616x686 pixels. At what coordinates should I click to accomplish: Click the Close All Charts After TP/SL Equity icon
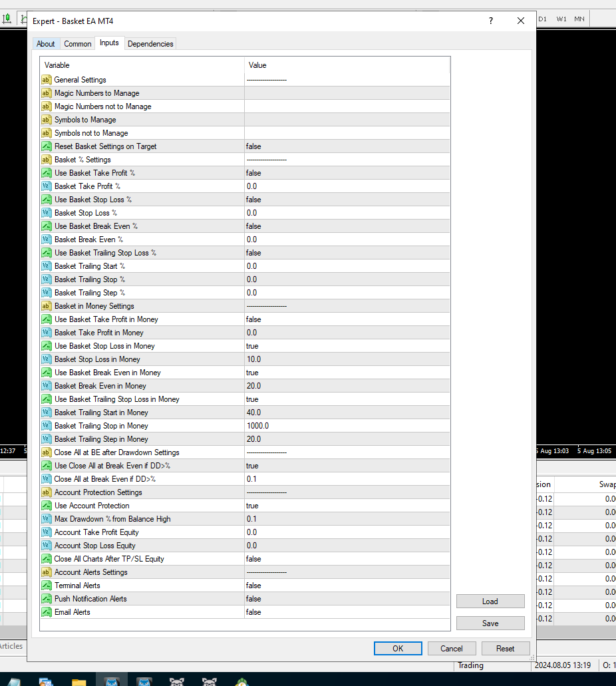pyautogui.click(x=47, y=559)
